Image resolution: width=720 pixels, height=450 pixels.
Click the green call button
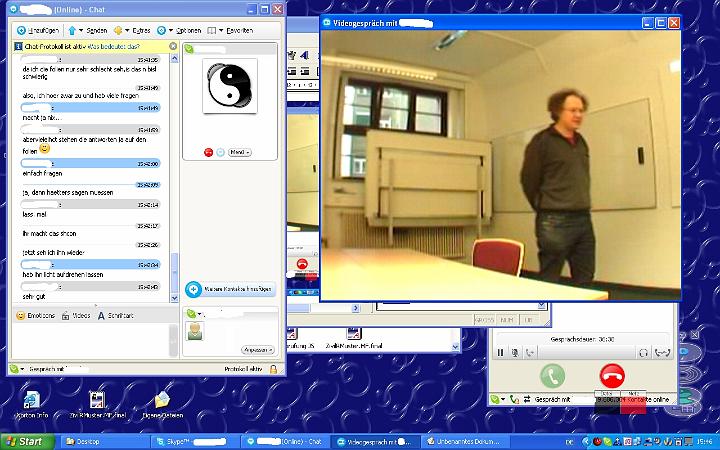point(552,376)
